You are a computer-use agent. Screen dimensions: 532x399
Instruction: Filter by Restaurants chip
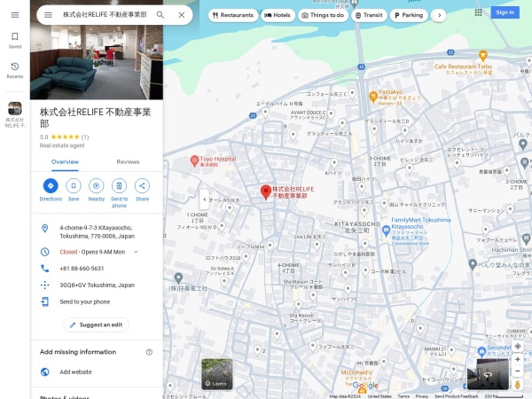[x=232, y=15]
